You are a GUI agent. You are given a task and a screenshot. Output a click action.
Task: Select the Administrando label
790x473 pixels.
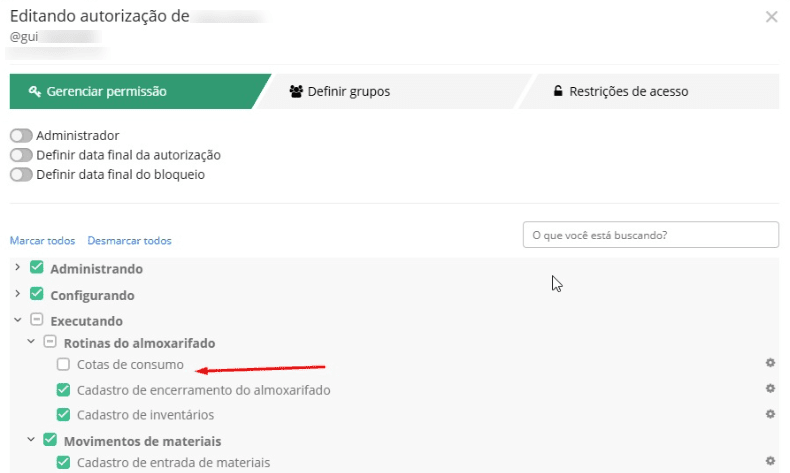96,269
